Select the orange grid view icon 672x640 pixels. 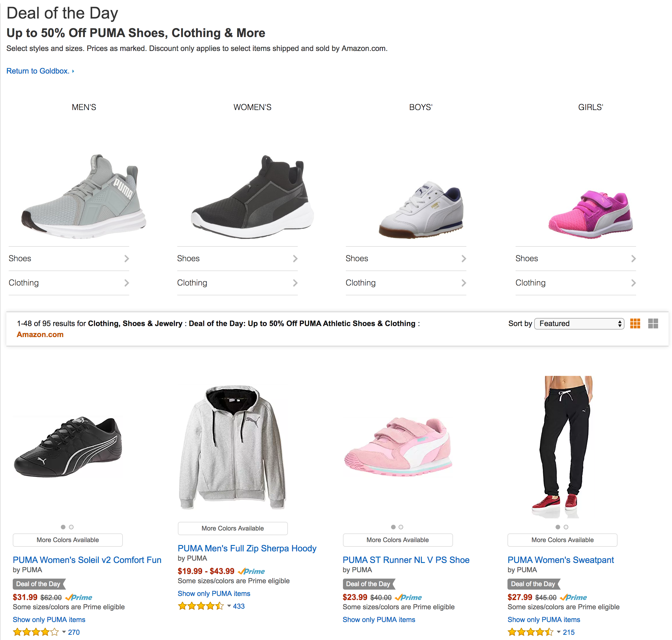coord(636,323)
